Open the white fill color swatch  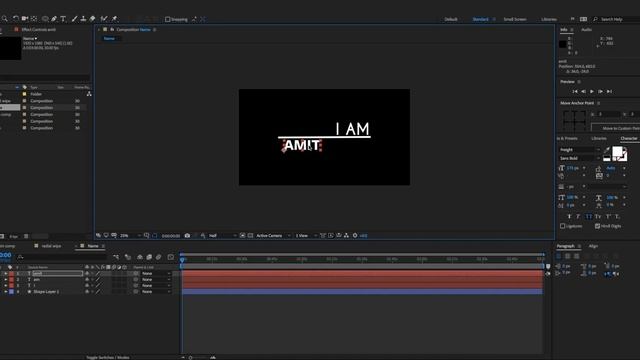tap(617, 152)
